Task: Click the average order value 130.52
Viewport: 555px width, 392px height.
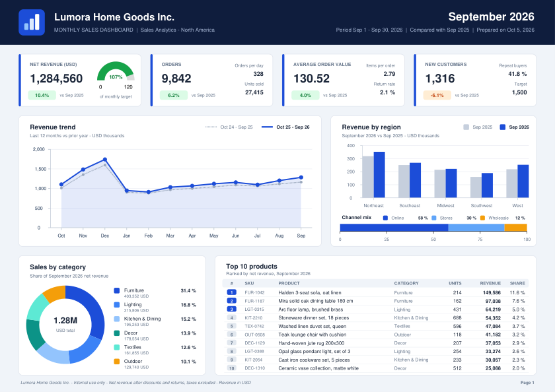Action: coord(311,79)
